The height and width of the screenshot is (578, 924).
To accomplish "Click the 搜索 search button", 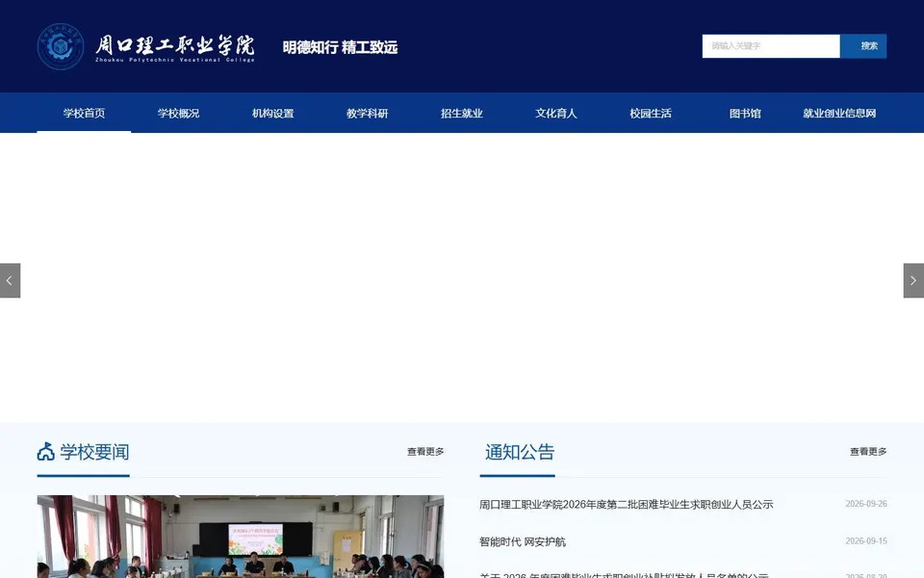I will coord(863,46).
